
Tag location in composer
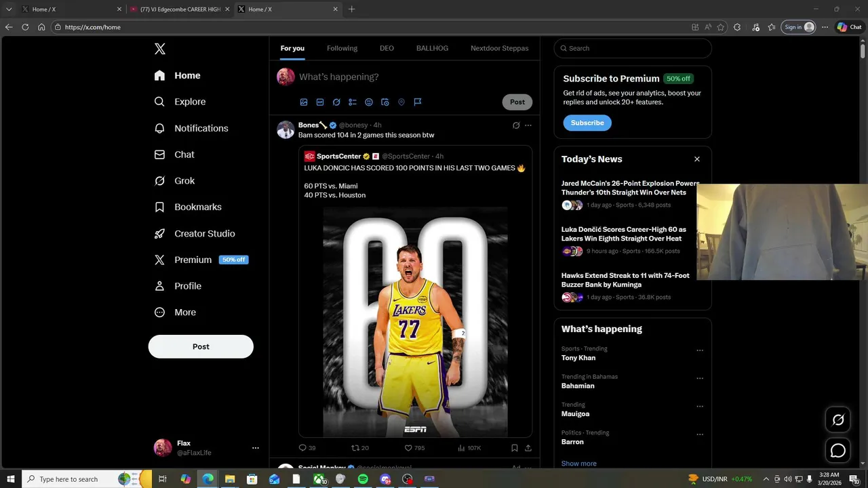401,102
